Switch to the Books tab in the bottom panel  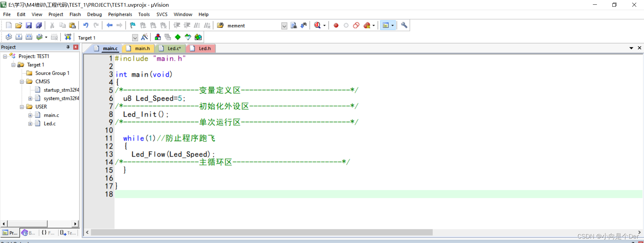point(28,233)
